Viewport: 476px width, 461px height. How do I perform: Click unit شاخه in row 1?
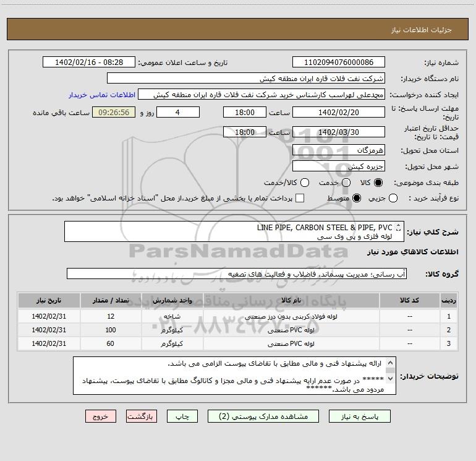point(172,316)
